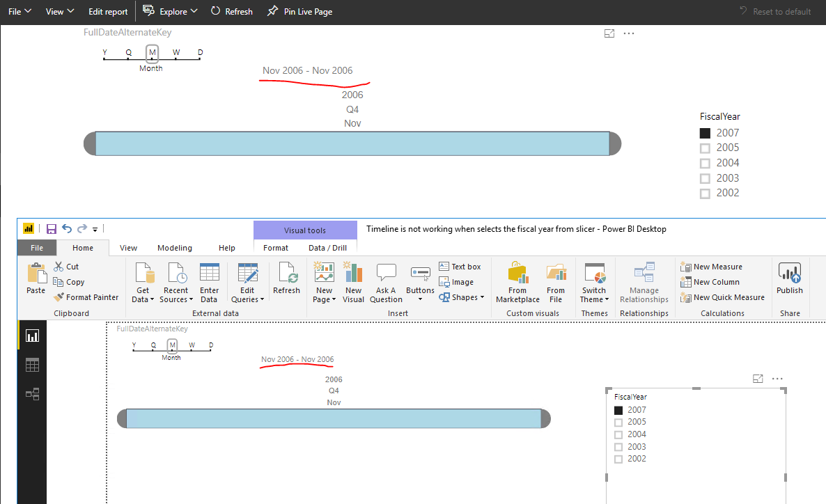Click Refresh in the top dark bar
This screenshot has width=826, height=504.
pos(232,12)
